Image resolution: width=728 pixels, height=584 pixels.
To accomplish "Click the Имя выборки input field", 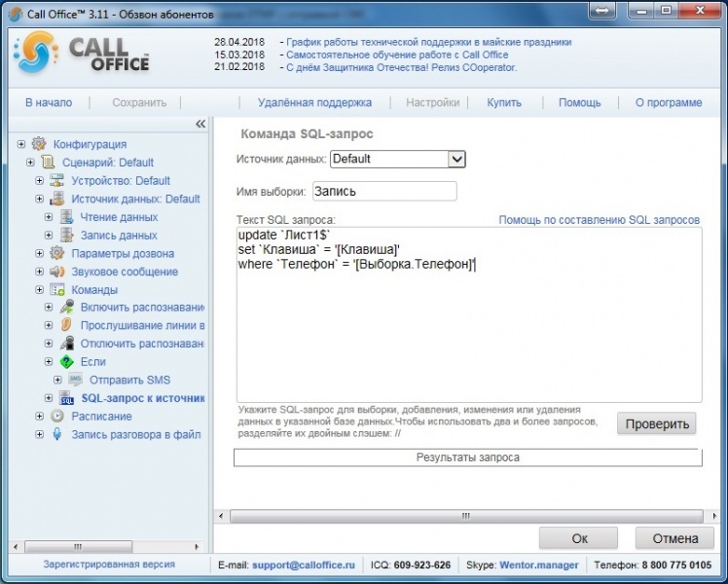I will click(x=384, y=192).
